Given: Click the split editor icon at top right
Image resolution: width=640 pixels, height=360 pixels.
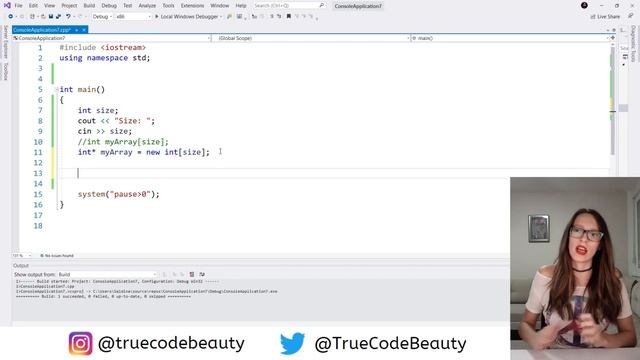Looking at the screenshot, I should (613, 38).
